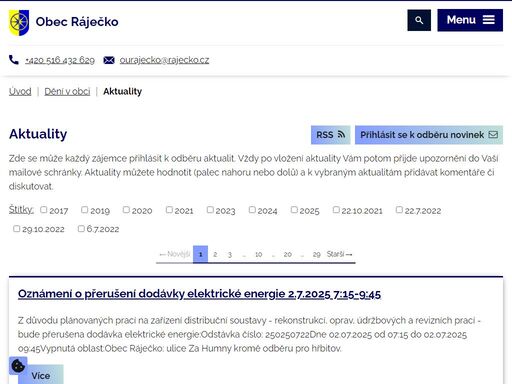Click Přihlásit se k odběru novinek
Screen dimensions: 512x384
pos(429,135)
